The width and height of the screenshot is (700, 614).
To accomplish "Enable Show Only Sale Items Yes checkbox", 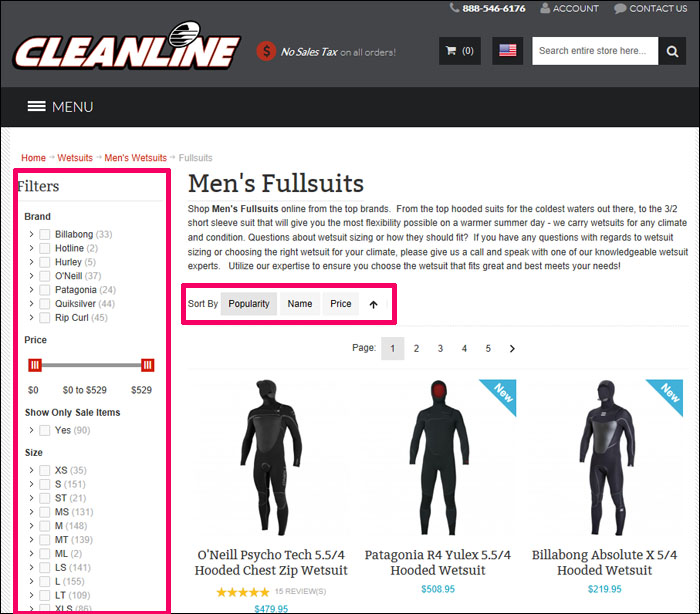I will click(45, 430).
